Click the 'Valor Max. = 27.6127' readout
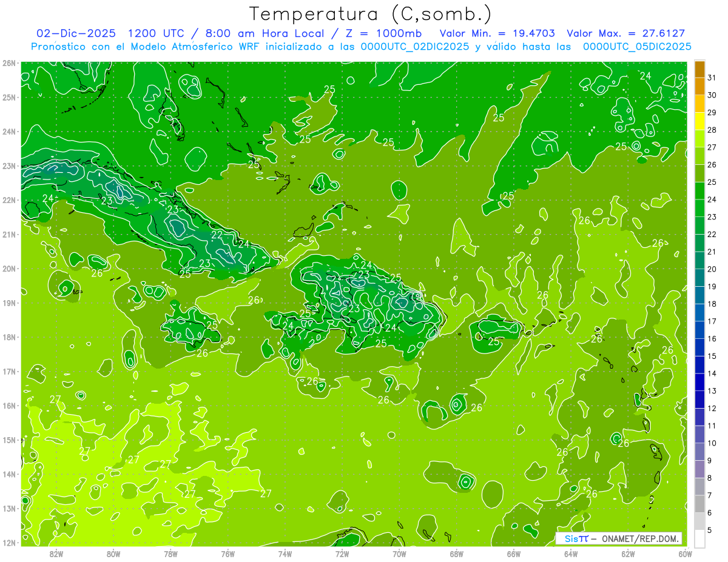The image size is (728, 562). click(625, 33)
